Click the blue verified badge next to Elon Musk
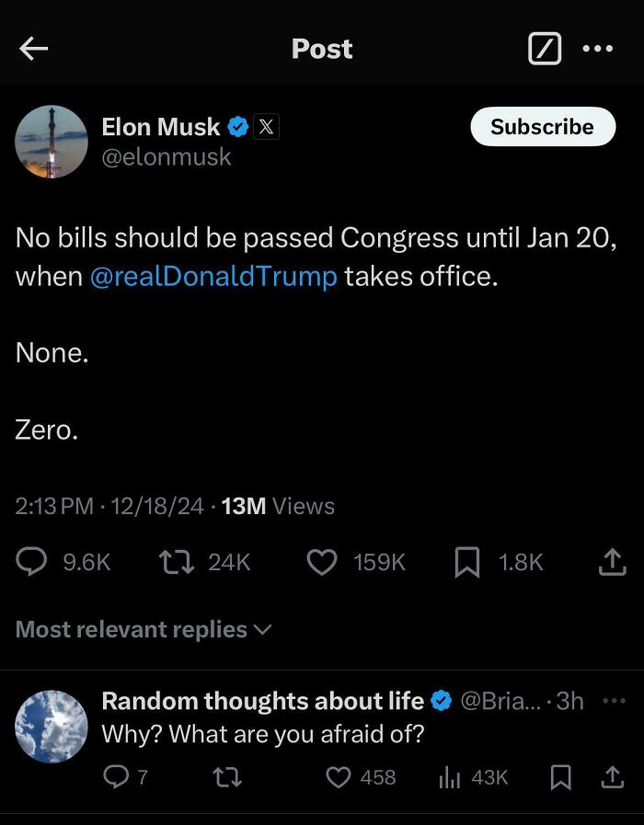The height and width of the screenshot is (825, 644). point(238,127)
